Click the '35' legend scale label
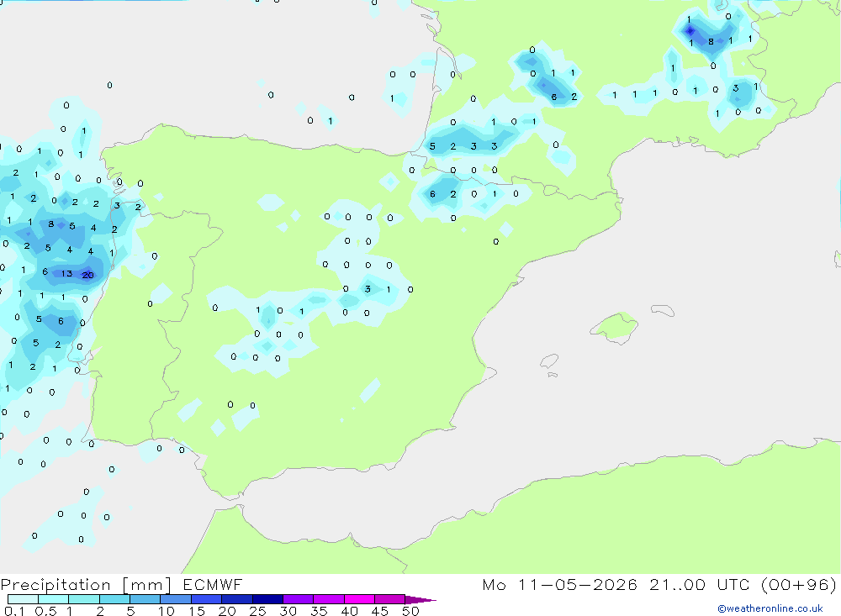Image resolution: width=841 pixels, height=616 pixels. pos(319,611)
